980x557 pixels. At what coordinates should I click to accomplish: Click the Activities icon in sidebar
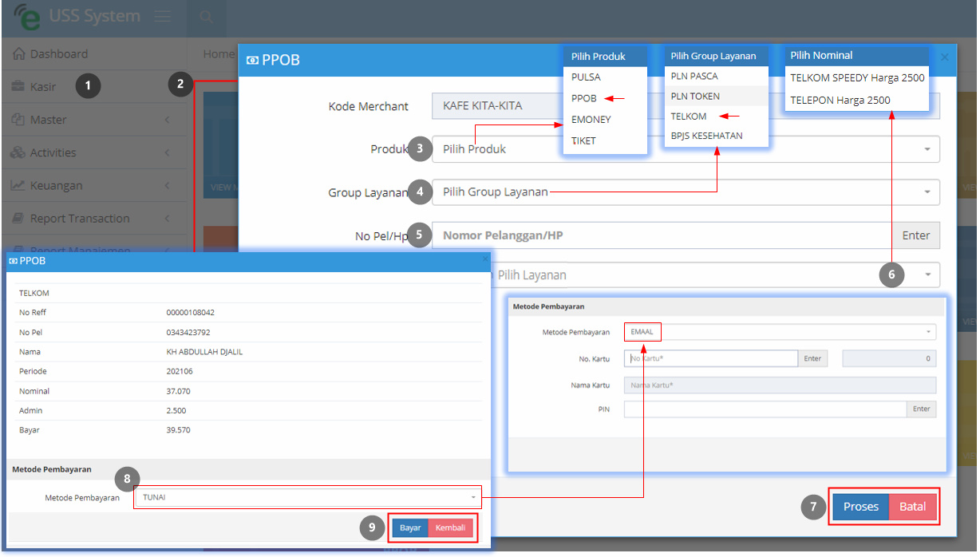18,152
